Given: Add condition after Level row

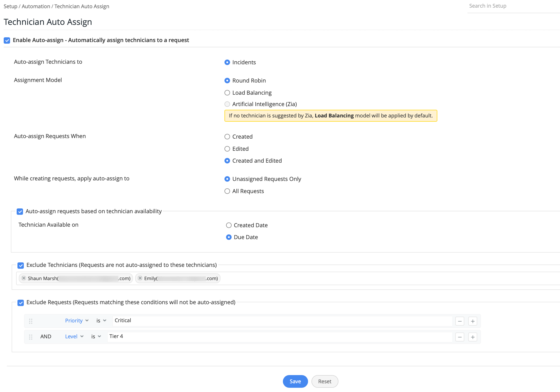Looking at the screenshot, I should pos(473,337).
